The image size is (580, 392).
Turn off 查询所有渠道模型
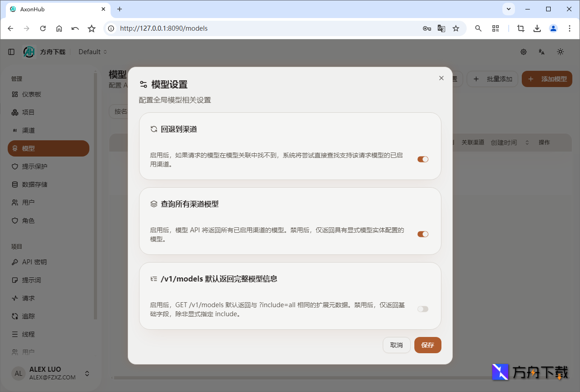tap(422, 234)
